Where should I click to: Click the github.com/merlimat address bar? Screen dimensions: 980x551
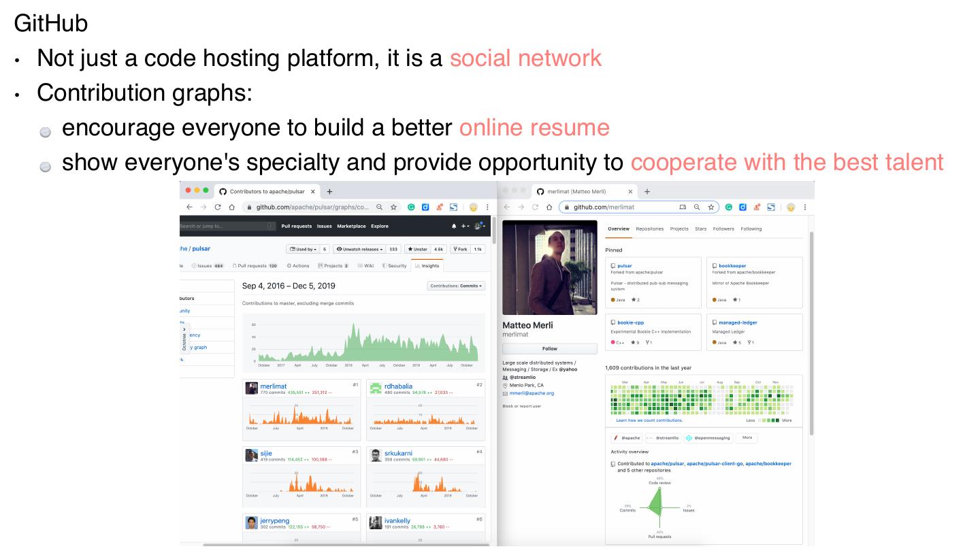pos(639,207)
